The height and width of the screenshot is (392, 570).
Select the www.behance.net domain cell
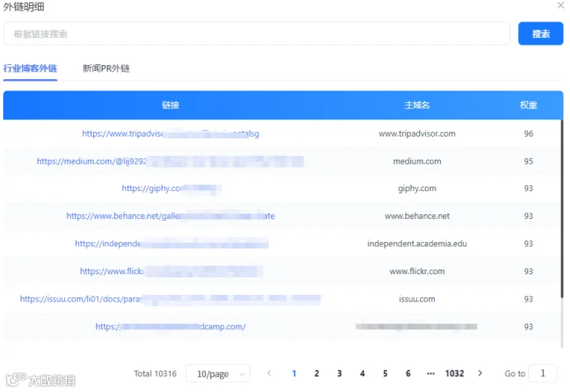(417, 216)
